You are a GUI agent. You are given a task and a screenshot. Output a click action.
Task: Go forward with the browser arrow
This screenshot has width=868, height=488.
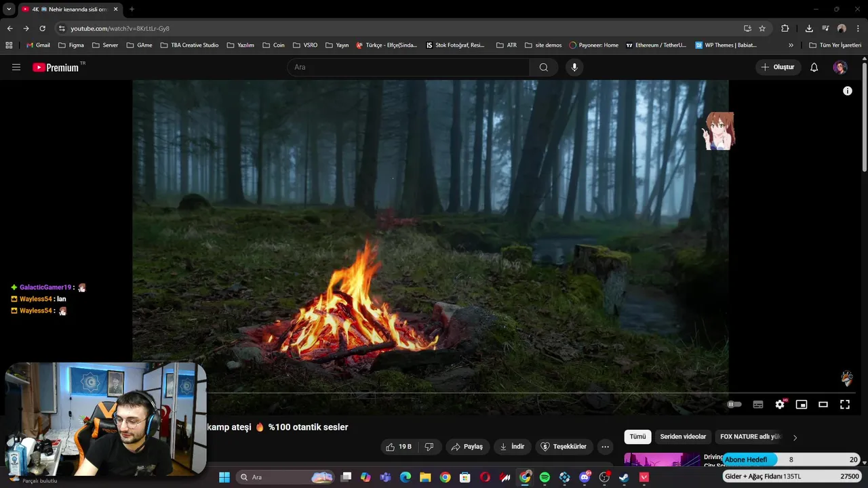point(26,28)
